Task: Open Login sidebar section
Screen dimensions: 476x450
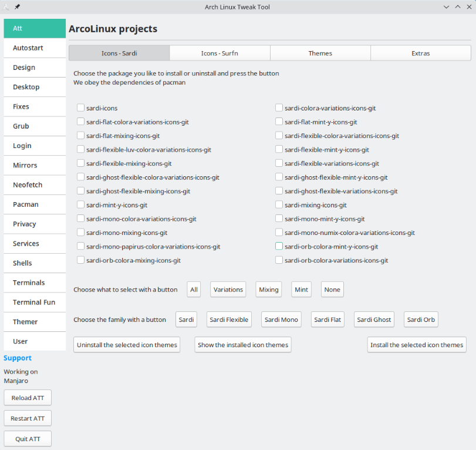Action: 35,146
